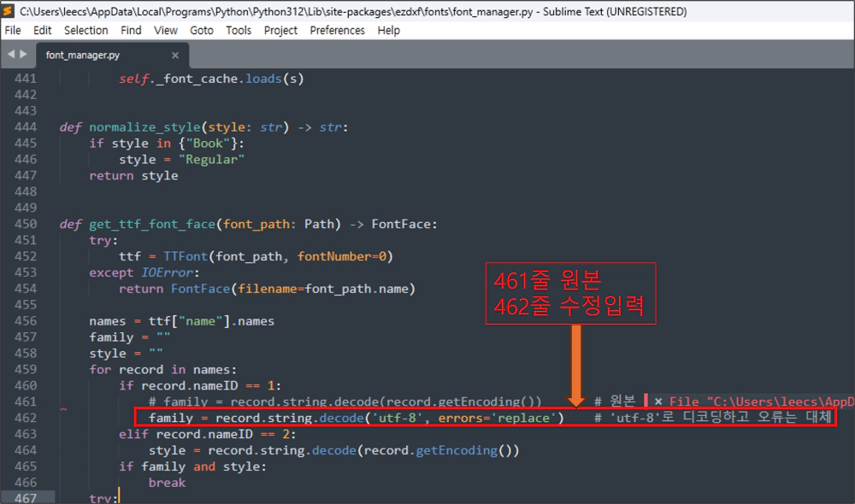Viewport: 855px width, 504px height.
Task: Close the font_manager.py tab
Action: pyautogui.click(x=175, y=55)
